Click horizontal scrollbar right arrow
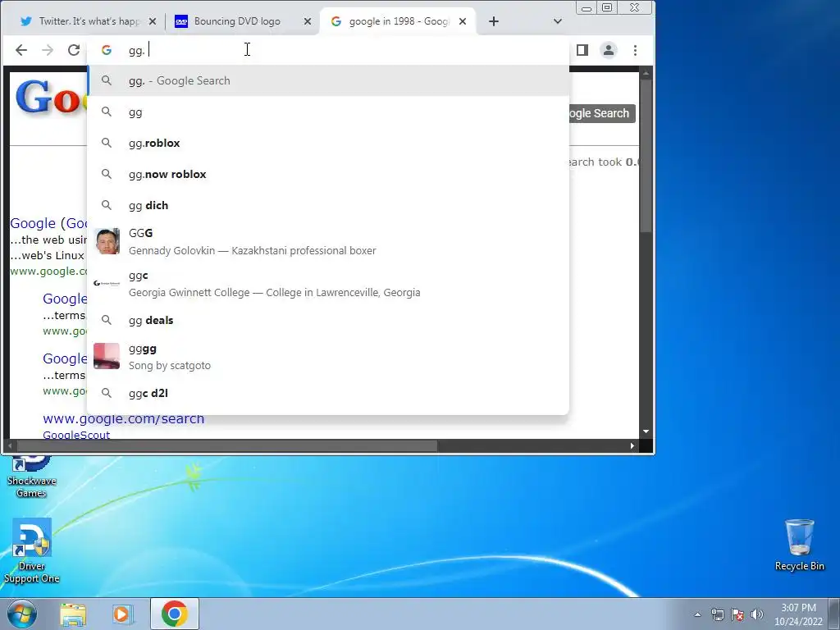The width and height of the screenshot is (840, 630). (x=632, y=445)
